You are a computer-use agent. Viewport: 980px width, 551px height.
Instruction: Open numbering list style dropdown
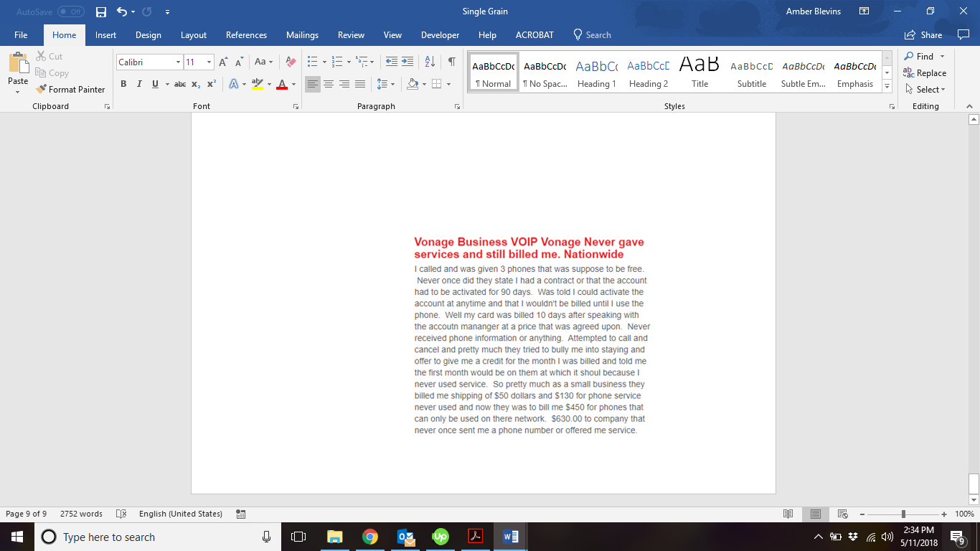tap(349, 62)
